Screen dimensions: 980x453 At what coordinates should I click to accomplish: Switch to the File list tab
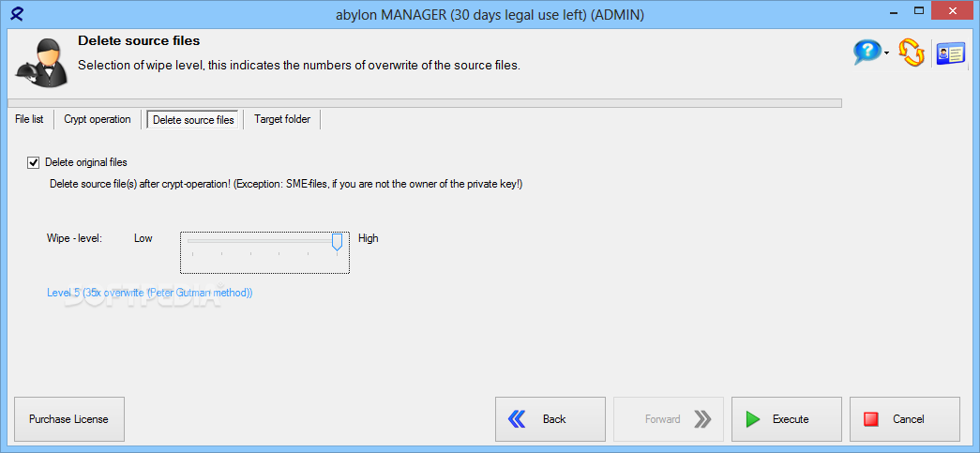tap(29, 119)
